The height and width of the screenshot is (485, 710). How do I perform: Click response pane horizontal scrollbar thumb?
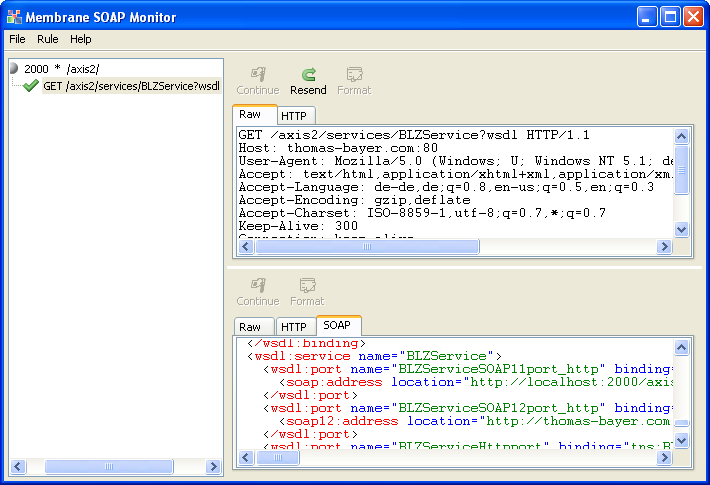278,458
